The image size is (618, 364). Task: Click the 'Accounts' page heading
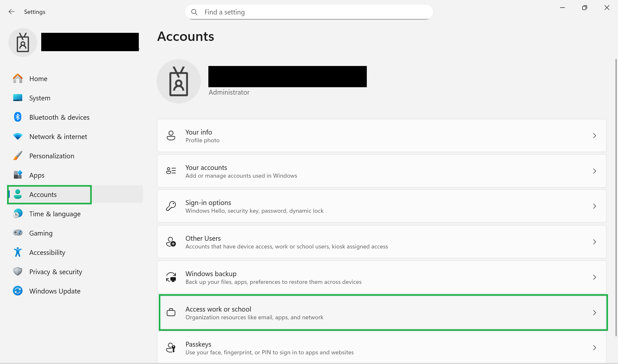(x=186, y=36)
